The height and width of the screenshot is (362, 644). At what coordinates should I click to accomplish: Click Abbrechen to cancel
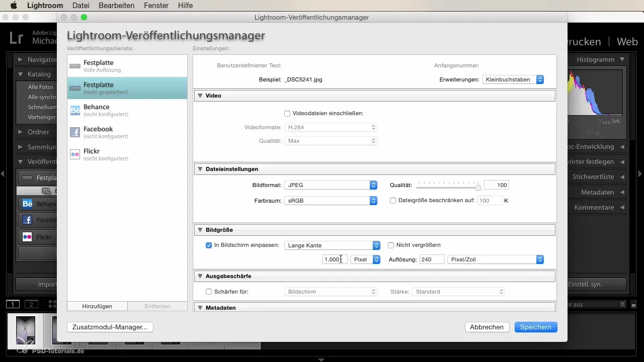tap(487, 327)
